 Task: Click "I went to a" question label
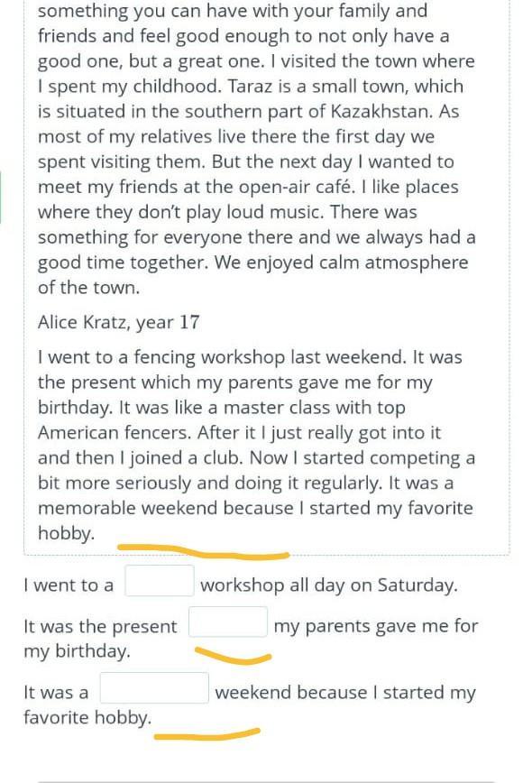pos(69,585)
